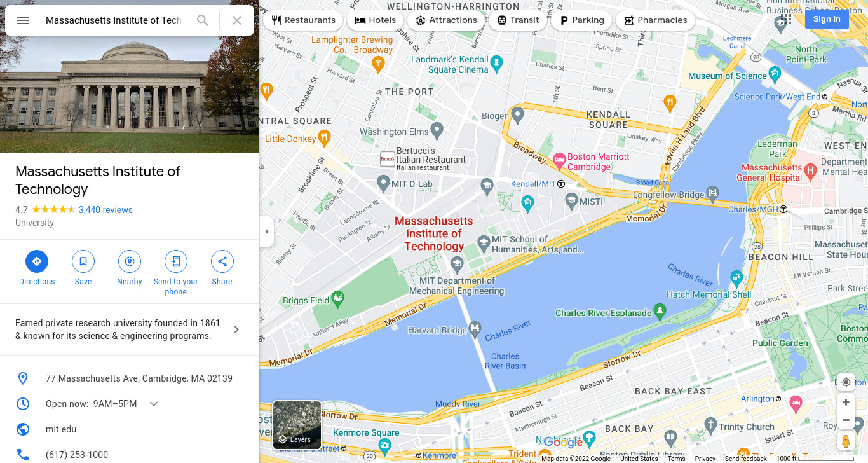Screen dimensions: 868x463
Task: Filter map by Hotels
Action: pyautogui.click(x=376, y=20)
